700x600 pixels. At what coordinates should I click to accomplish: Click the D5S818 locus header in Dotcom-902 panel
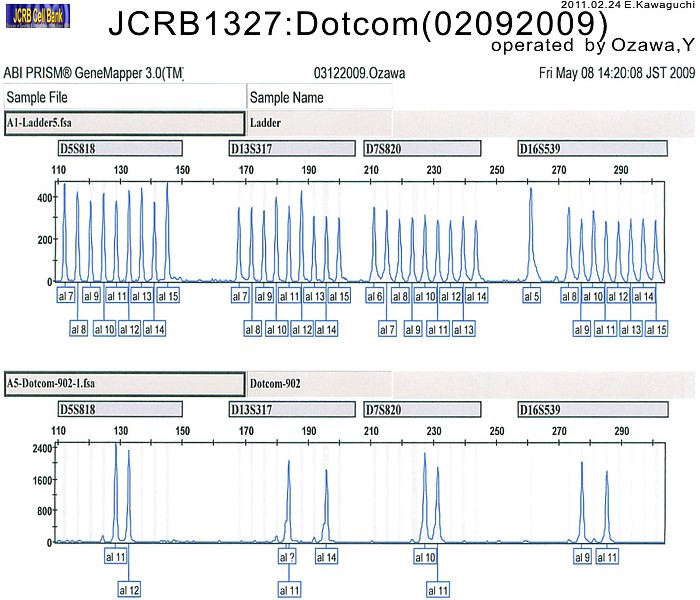coord(120,409)
